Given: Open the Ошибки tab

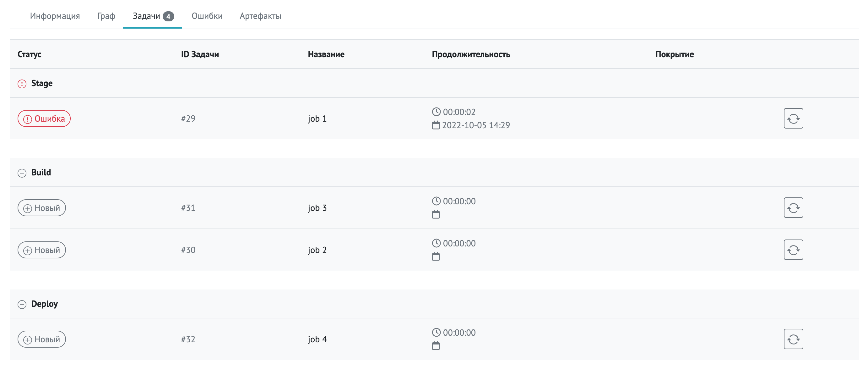Looking at the screenshot, I should point(207,16).
